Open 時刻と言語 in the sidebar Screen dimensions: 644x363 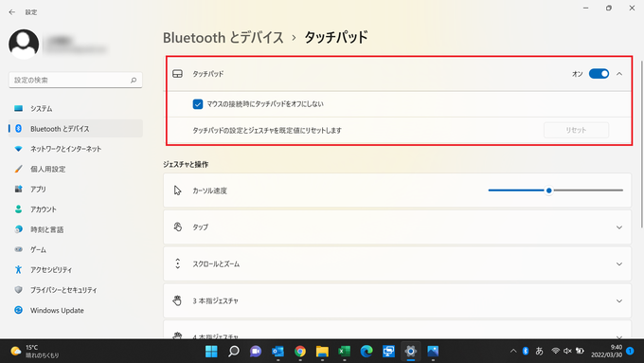(x=76, y=229)
